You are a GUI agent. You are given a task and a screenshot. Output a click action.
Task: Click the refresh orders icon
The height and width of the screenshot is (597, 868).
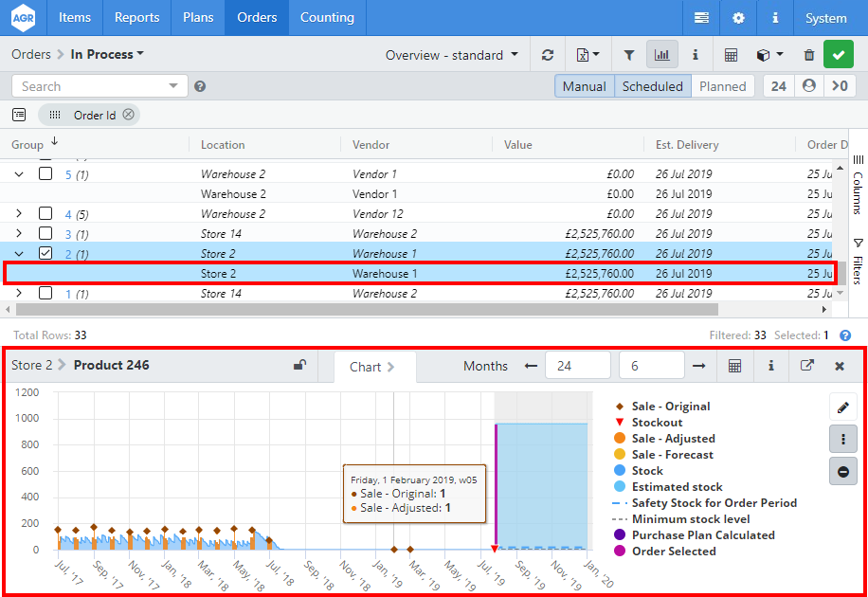[x=548, y=55]
